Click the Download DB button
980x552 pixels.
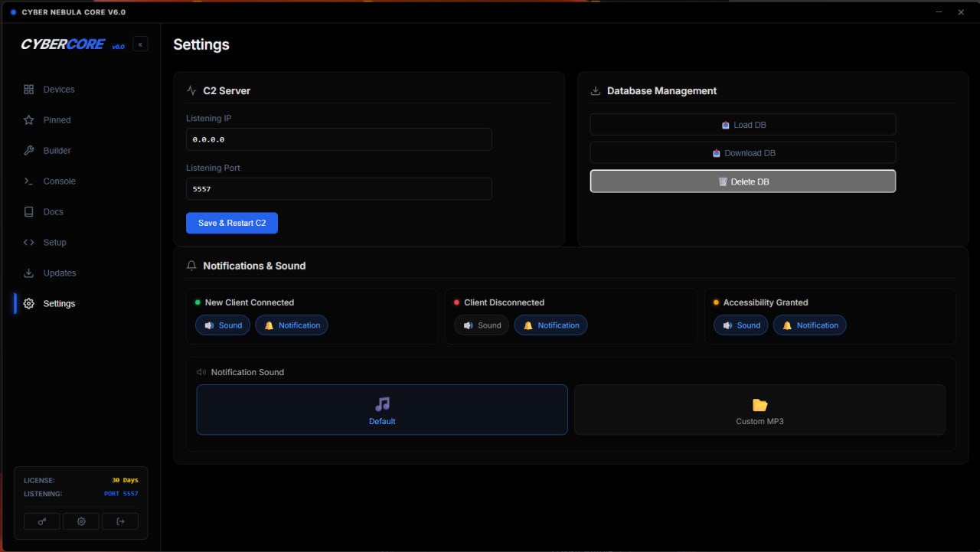(743, 153)
